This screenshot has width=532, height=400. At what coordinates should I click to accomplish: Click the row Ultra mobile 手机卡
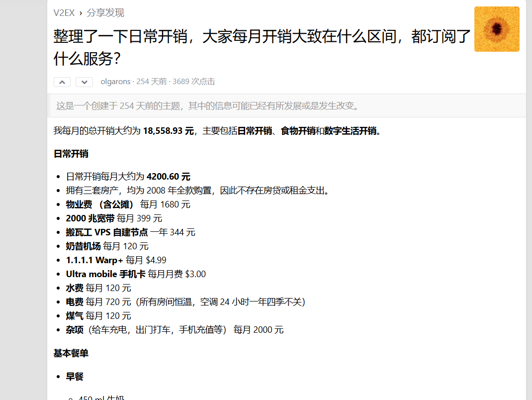tap(136, 274)
